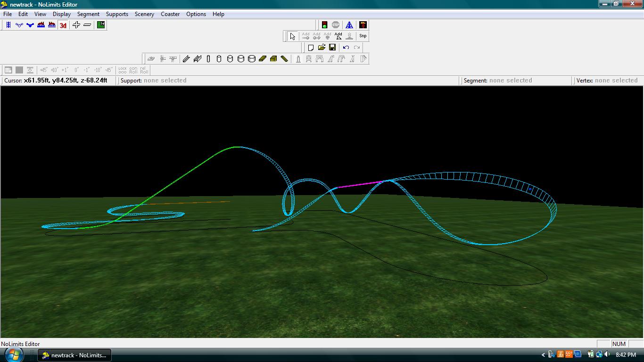Click the first red-and-blue view icon
This screenshot has height=362, width=644.
(x=41, y=25)
